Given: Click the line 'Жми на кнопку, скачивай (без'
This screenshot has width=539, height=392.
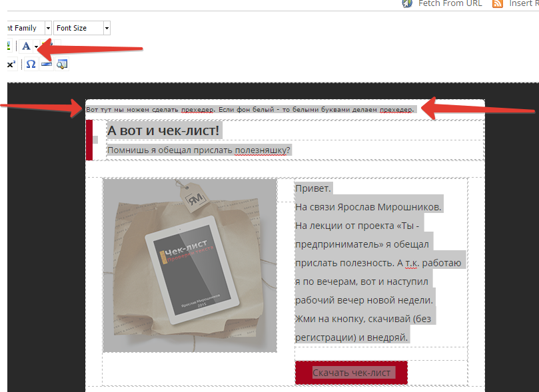Looking at the screenshot, I should click(363, 319).
